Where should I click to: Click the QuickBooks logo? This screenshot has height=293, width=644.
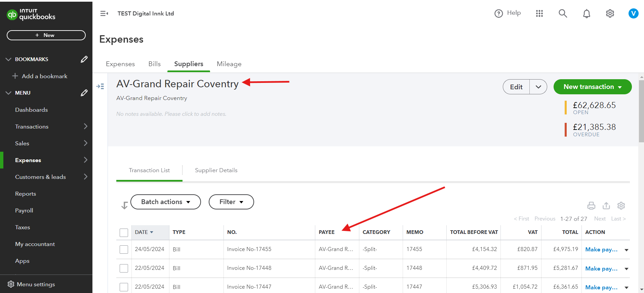point(31,14)
